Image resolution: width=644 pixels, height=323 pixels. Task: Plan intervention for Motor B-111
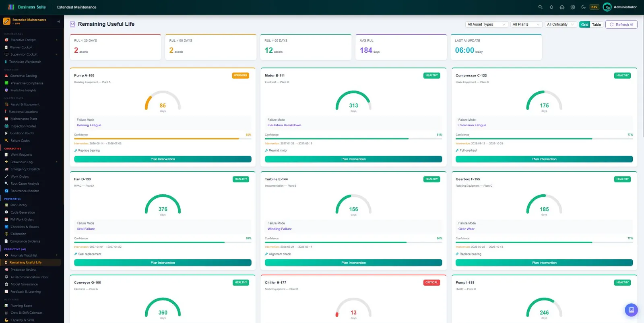point(353,159)
